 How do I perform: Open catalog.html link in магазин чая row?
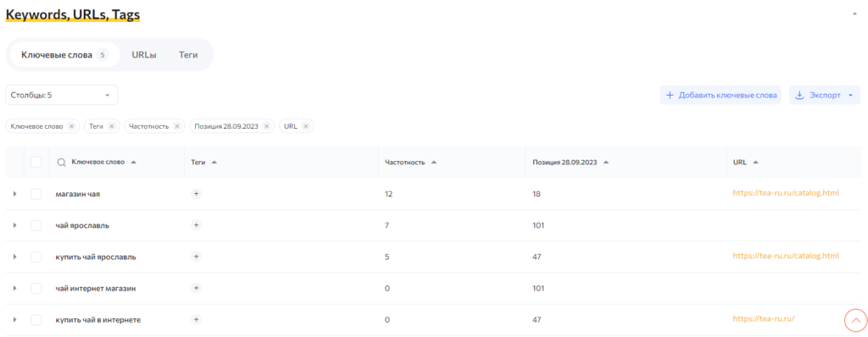click(786, 193)
